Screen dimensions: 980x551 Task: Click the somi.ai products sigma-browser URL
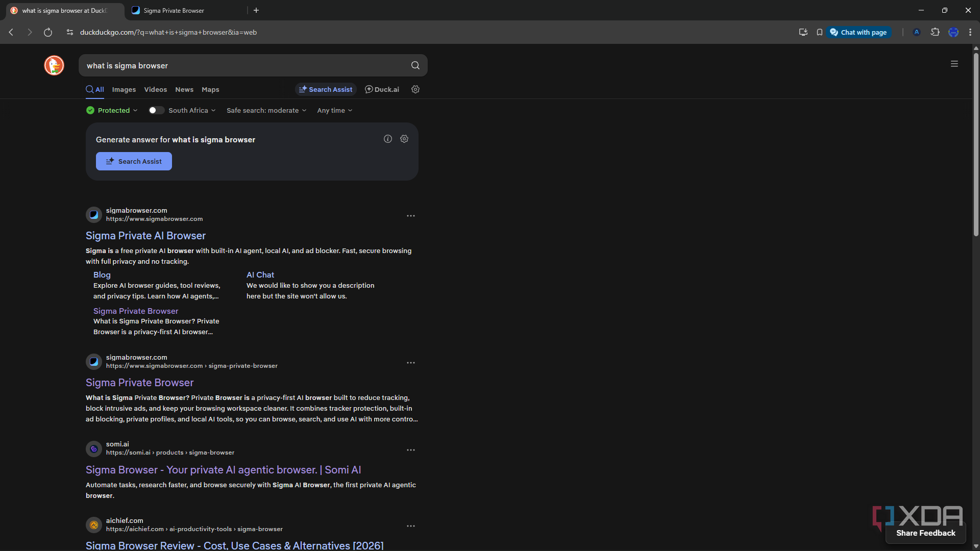170,453
